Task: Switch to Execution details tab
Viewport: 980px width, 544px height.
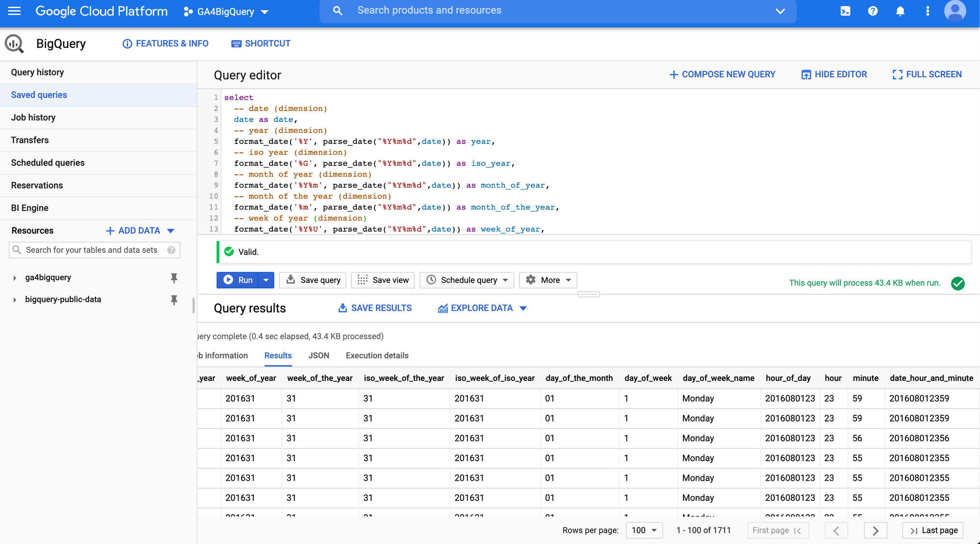Action: (377, 355)
